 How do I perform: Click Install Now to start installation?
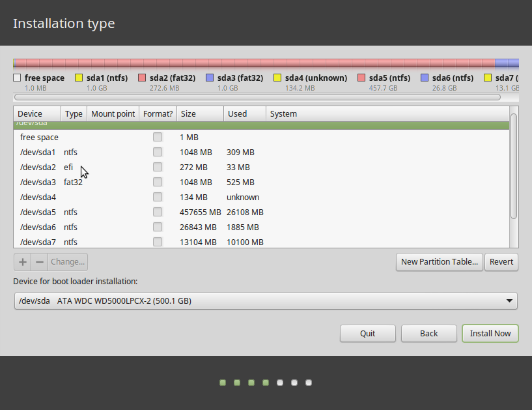(x=490, y=333)
